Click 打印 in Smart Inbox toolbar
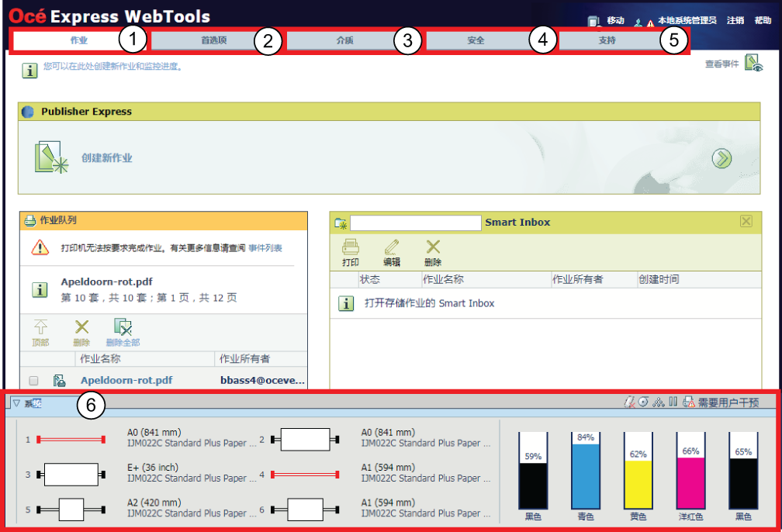782x532 pixels. coord(350,253)
